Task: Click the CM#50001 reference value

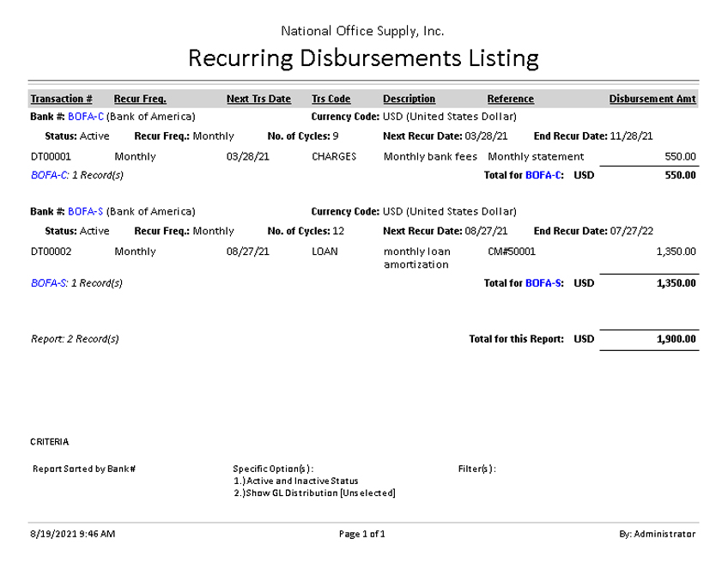Action: [x=511, y=251]
